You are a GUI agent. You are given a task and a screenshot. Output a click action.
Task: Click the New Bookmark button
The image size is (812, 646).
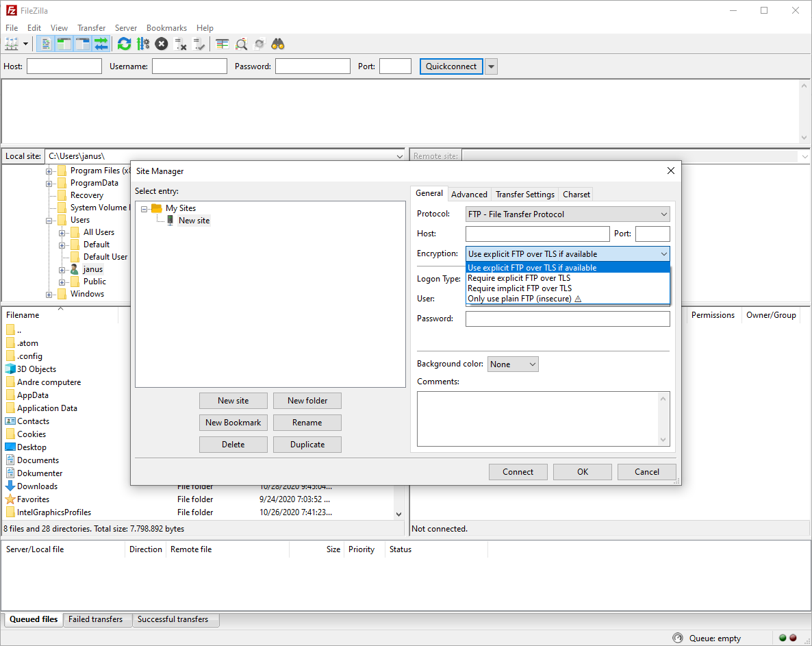tap(233, 423)
